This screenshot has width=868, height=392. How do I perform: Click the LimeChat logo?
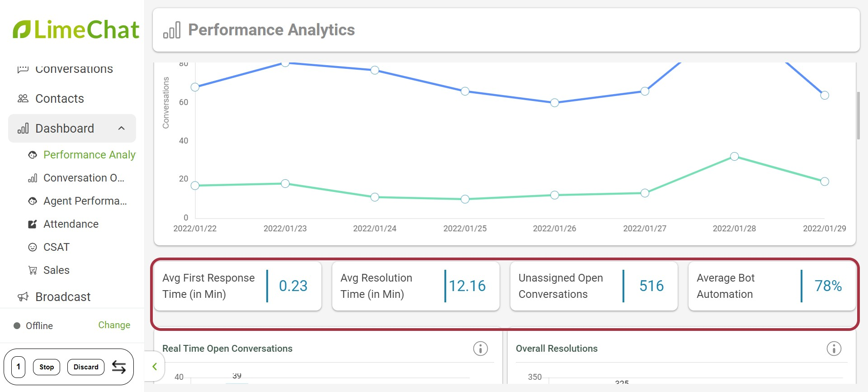(76, 30)
